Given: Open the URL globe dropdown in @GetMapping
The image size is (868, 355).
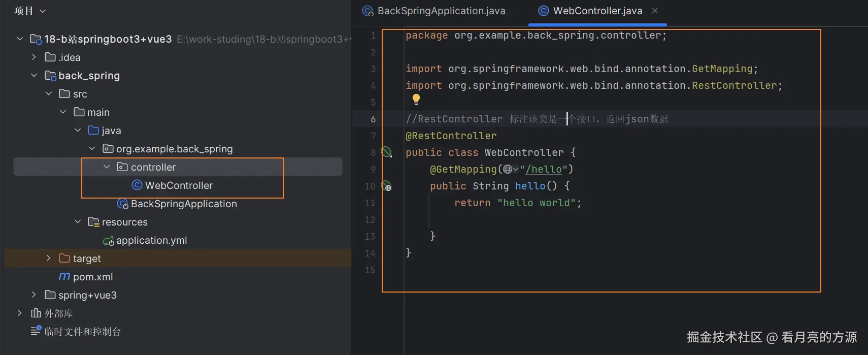Looking at the screenshot, I should coord(511,169).
